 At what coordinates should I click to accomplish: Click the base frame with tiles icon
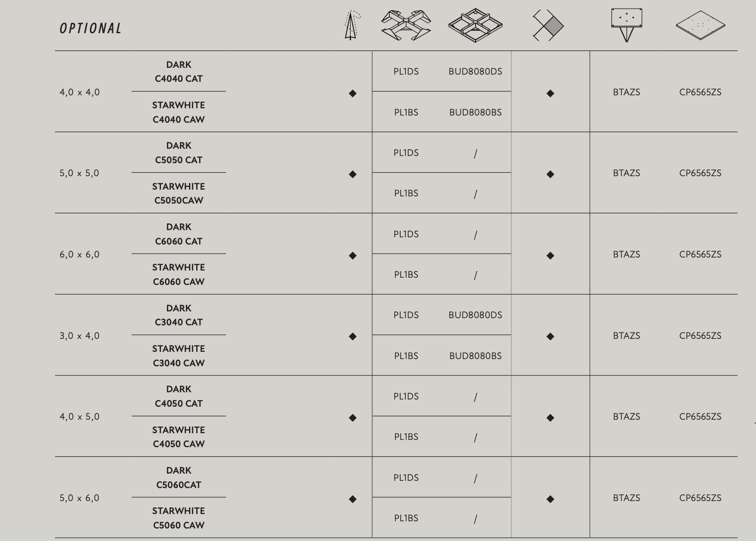pyautogui.click(x=475, y=26)
